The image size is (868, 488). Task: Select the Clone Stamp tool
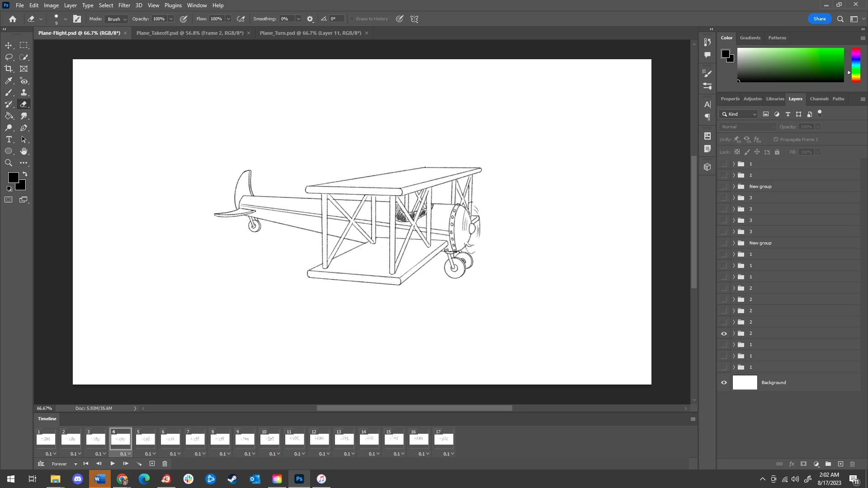pos(24,92)
